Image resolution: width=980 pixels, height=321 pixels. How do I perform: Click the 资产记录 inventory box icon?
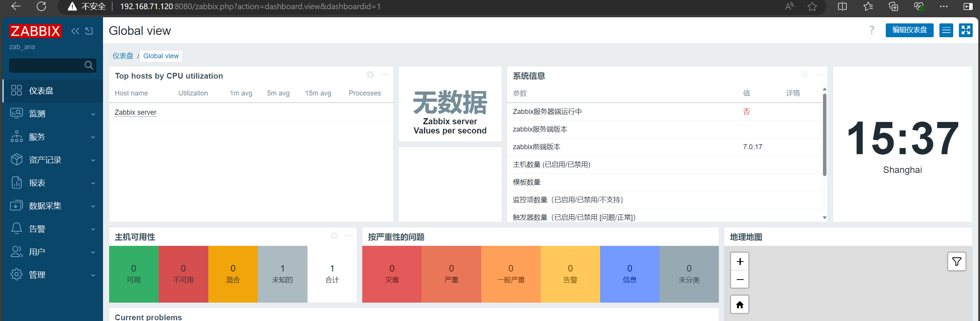pos(16,160)
